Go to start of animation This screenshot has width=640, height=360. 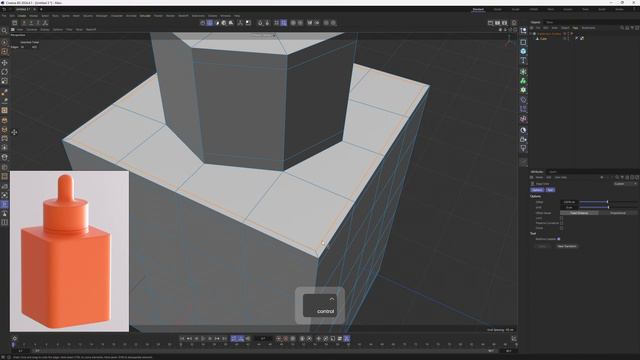[x=182, y=338]
